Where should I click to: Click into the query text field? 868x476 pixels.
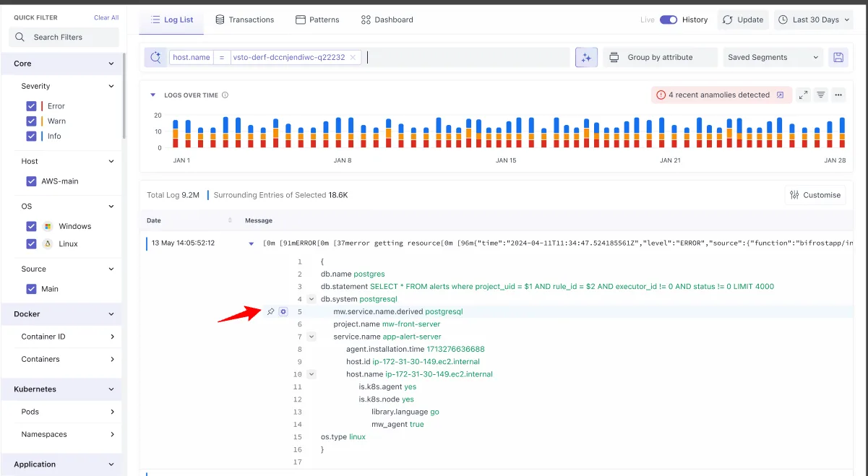pos(466,57)
